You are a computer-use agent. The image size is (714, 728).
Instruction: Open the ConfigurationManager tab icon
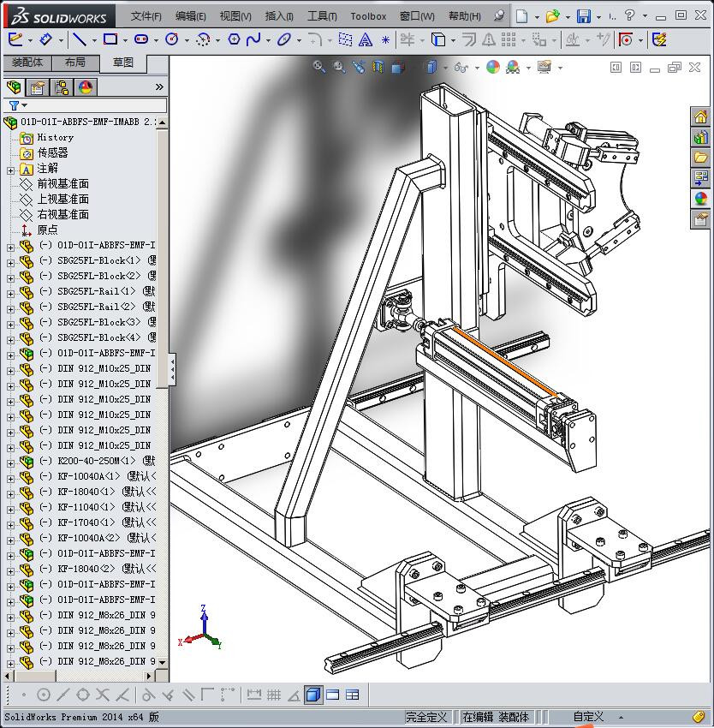62,87
